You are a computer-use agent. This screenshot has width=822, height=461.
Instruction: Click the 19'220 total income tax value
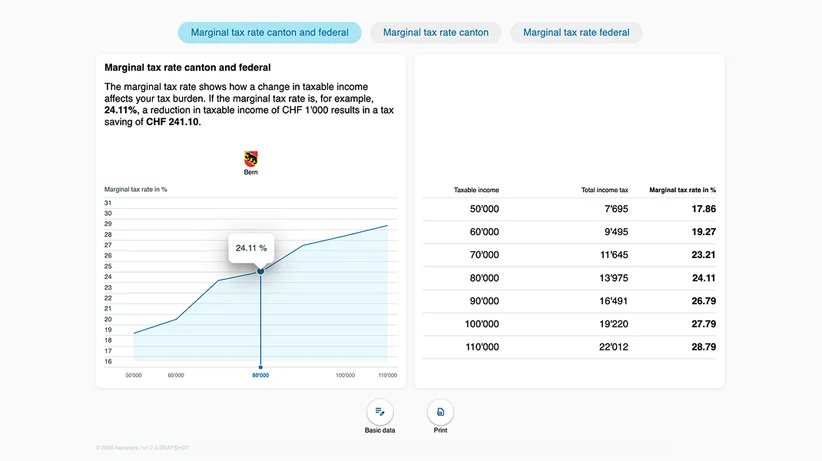pyautogui.click(x=613, y=324)
